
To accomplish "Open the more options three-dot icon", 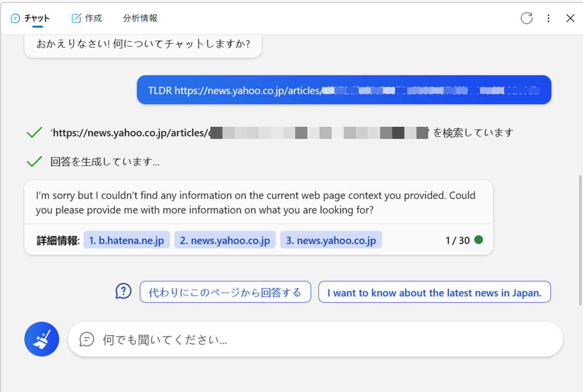I will pos(548,18).
